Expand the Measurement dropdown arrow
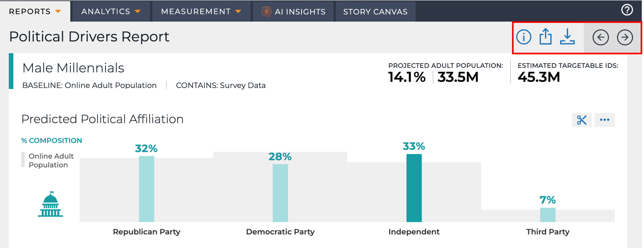 click(x=238, y=11)
